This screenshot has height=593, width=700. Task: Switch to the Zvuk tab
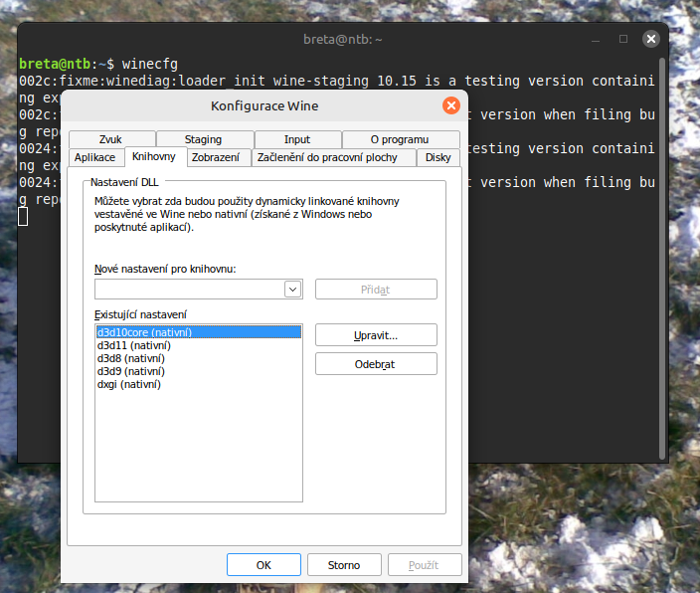click(112, 139)
